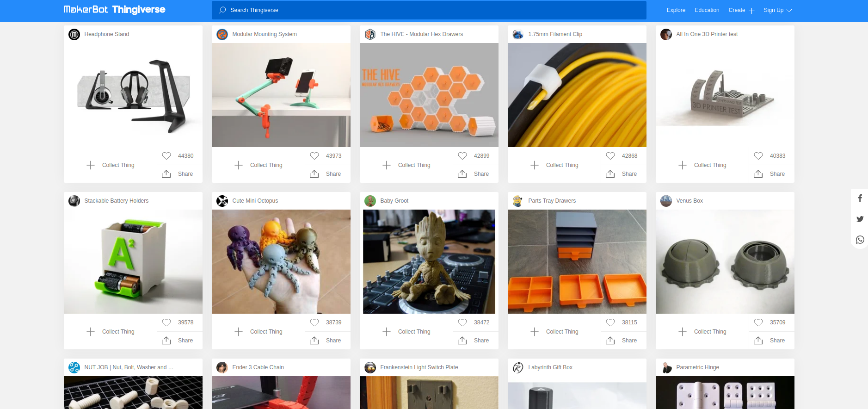Open "Parametric Hinge" title link
The image size is (868, 409).
click(x=698, y=367)
